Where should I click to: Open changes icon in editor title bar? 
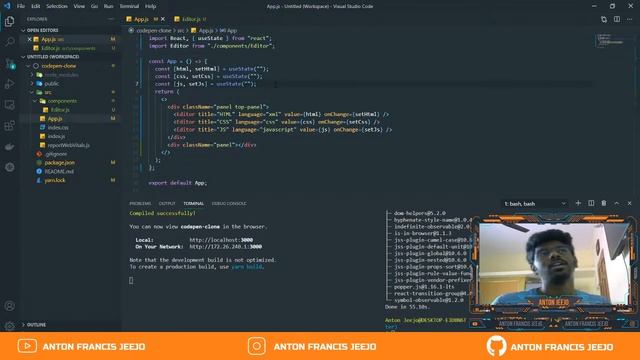604,19
